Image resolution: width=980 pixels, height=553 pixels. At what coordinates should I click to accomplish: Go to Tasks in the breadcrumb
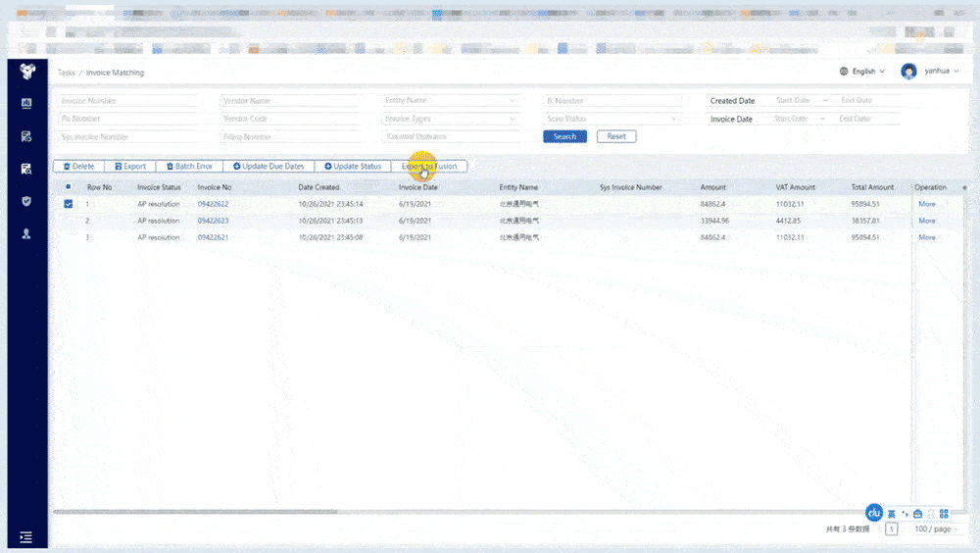tap(67, 73)
